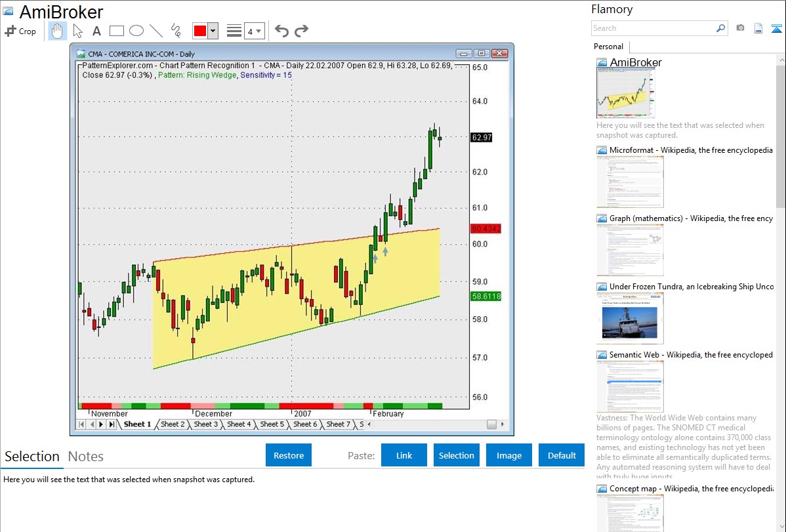This screenshot has height=532, width=786.
Task: Select the straight line tool
Action: pyautogui.click(x=156, y=31)
